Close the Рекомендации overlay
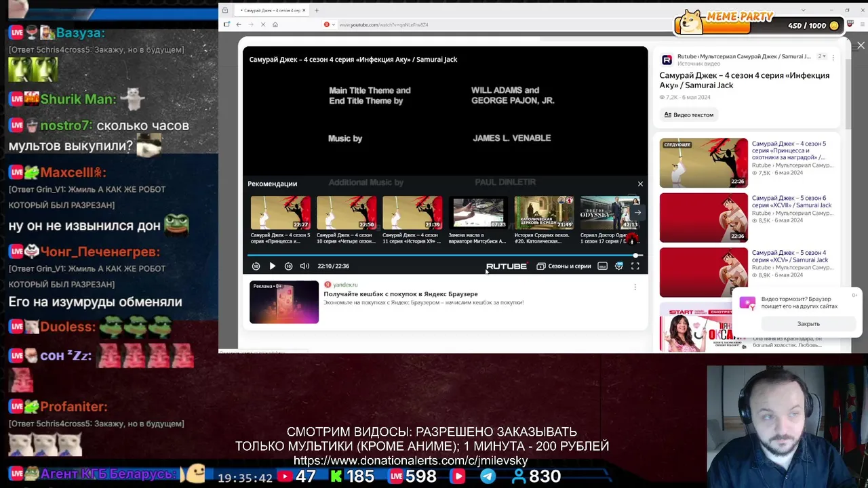868x488 pixels. click(640, 184)
